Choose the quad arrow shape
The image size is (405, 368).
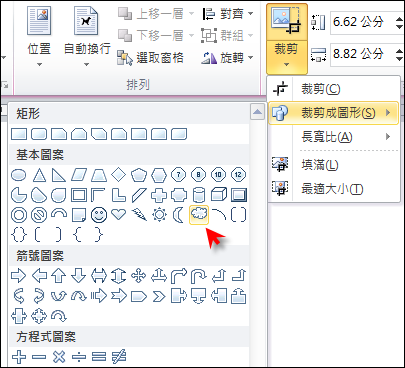click(139, 276)
